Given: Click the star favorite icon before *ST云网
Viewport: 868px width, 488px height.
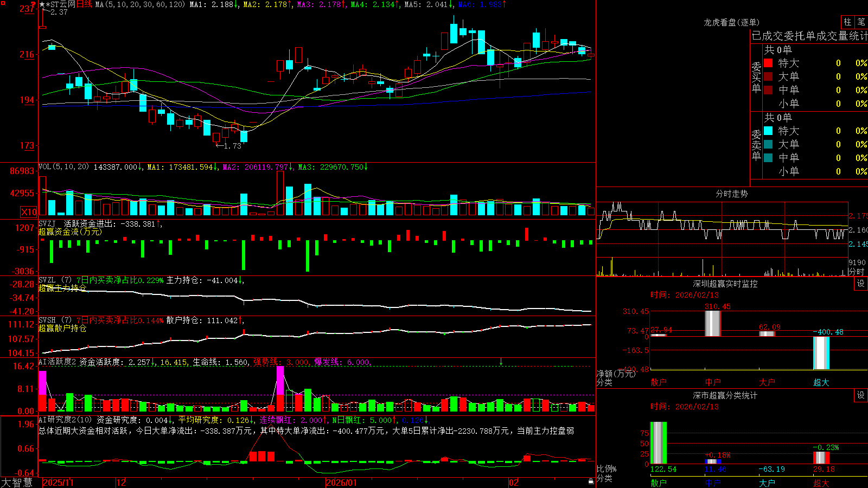Looking at the screenshot, I should coord(42,4).
